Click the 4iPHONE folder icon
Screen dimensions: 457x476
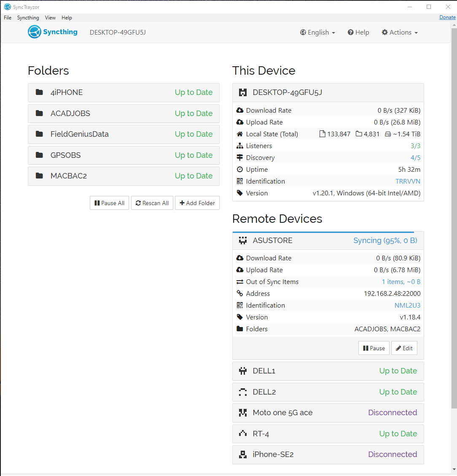[x=40, y=92]
